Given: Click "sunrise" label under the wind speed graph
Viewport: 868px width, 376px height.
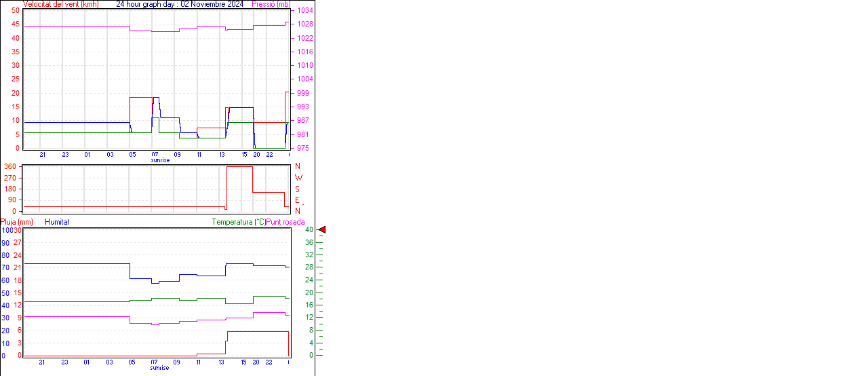Looking at the screenshot, I should coord(160,161).
